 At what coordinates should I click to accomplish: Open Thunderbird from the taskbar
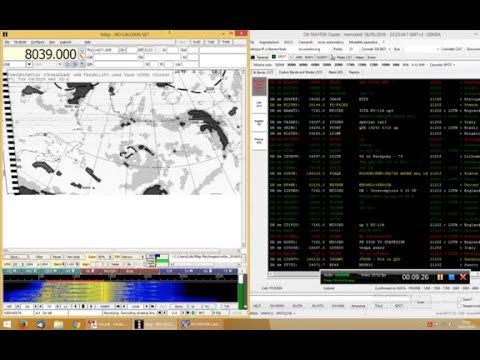[41, 324]
